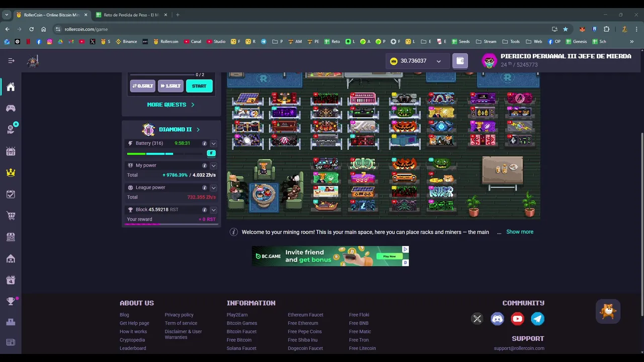Click the hamster helper chat icon
The width and height of the screenshot is (644, 362).
(x=608, y=312)
